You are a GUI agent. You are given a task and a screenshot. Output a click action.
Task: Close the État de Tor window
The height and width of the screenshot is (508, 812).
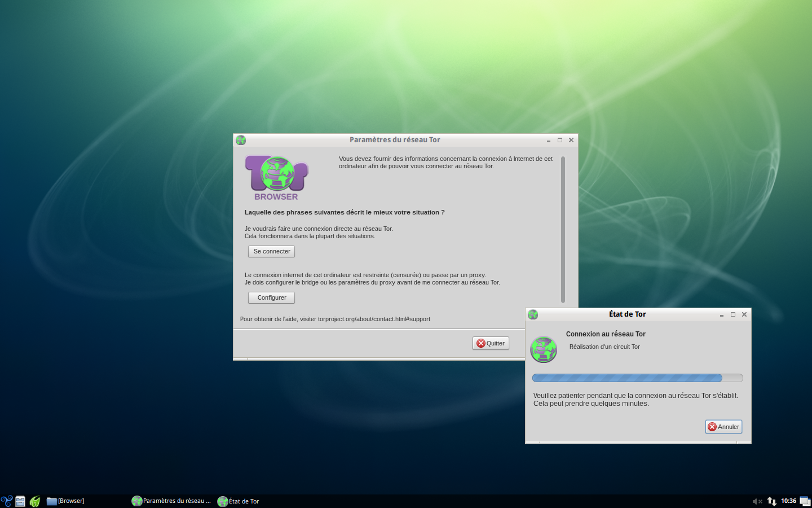(x=744, y=314)
